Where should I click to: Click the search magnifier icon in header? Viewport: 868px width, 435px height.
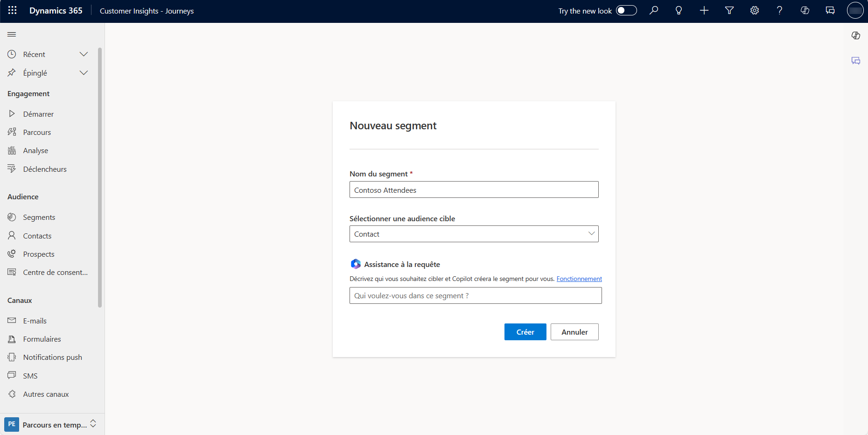tap(654, 10)
